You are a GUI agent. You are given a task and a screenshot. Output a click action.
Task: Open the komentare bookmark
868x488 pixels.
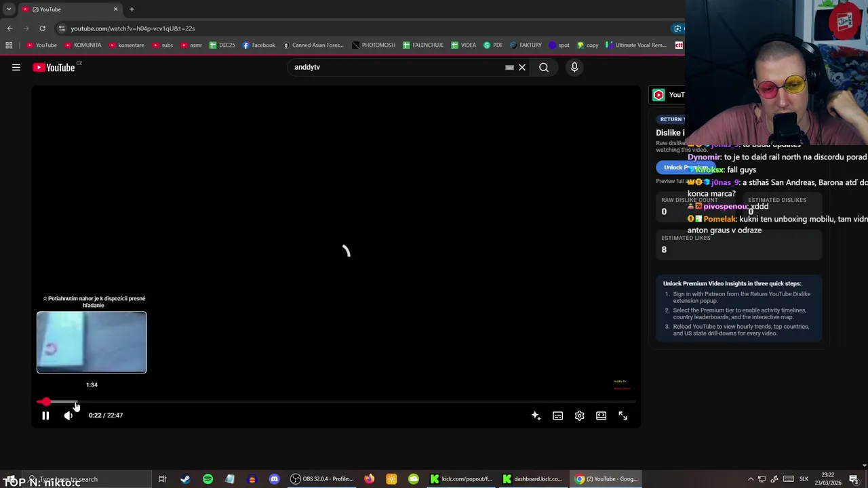pyautogui.click(x=127, y=45)
